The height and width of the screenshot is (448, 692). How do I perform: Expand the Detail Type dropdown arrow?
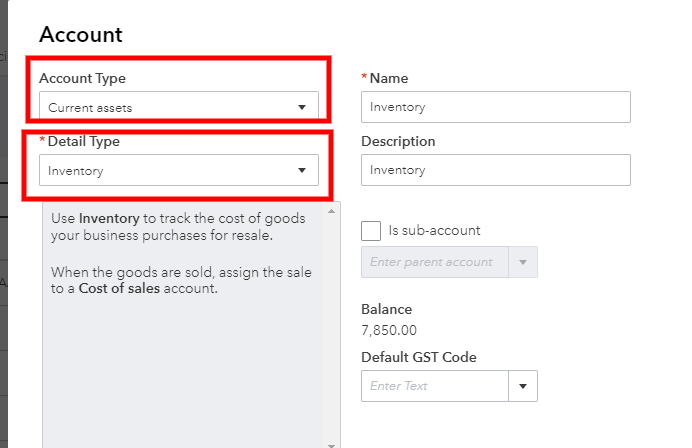tap(302, 171)
